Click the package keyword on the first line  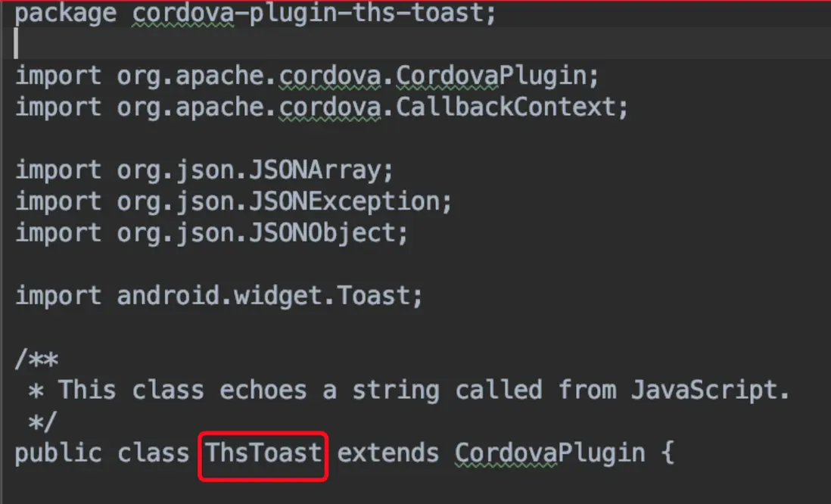[66, 14]
